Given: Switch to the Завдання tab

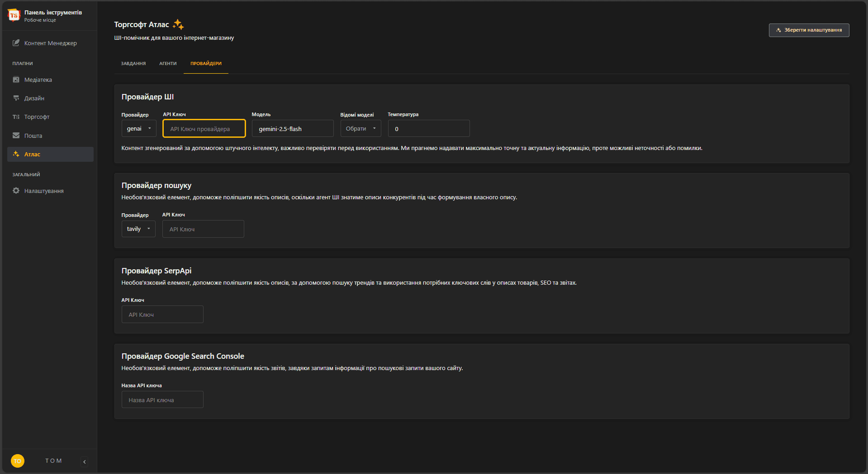Looking at the screenshot, I should (x=133, y=64).
